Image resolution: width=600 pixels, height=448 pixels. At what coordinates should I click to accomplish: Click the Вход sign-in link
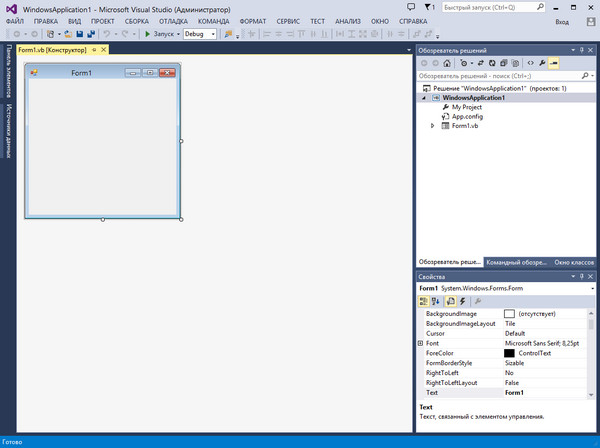562,22
